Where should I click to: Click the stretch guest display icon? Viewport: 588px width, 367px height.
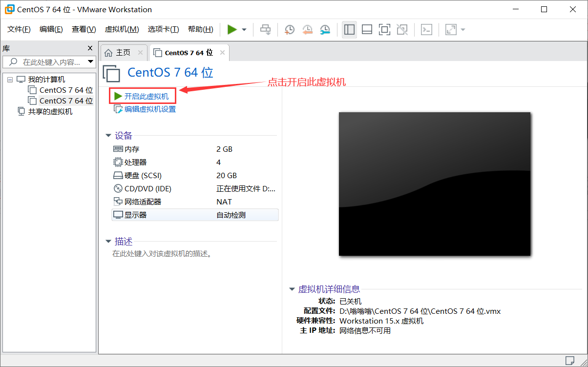pos(451,30)
